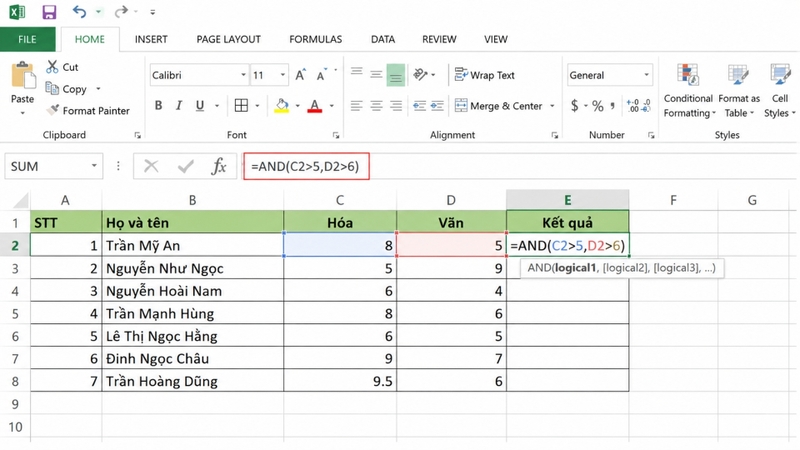The height and width of the screenshot is (450, 800).
Task: Activate Format Painter
Action: [x=88, y=110]
